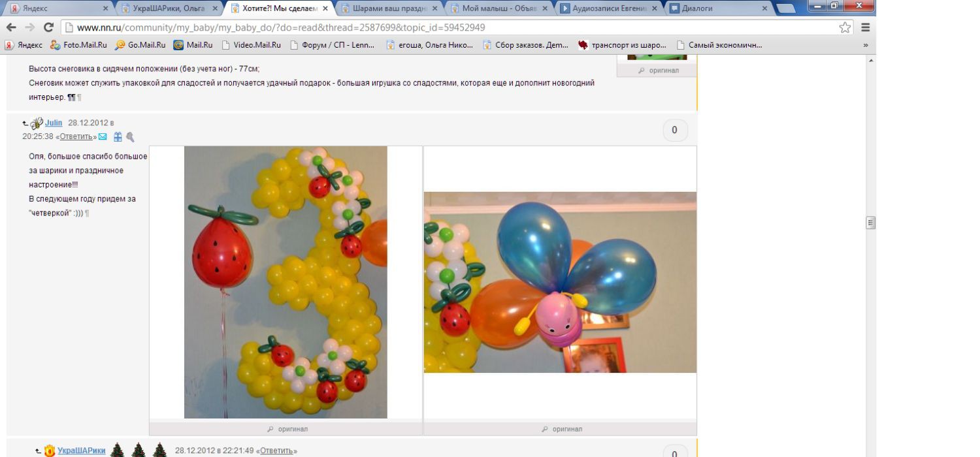Open the Foto.Mail.Ru bookmark
This screenshot has width=980, height=457.
78,45
